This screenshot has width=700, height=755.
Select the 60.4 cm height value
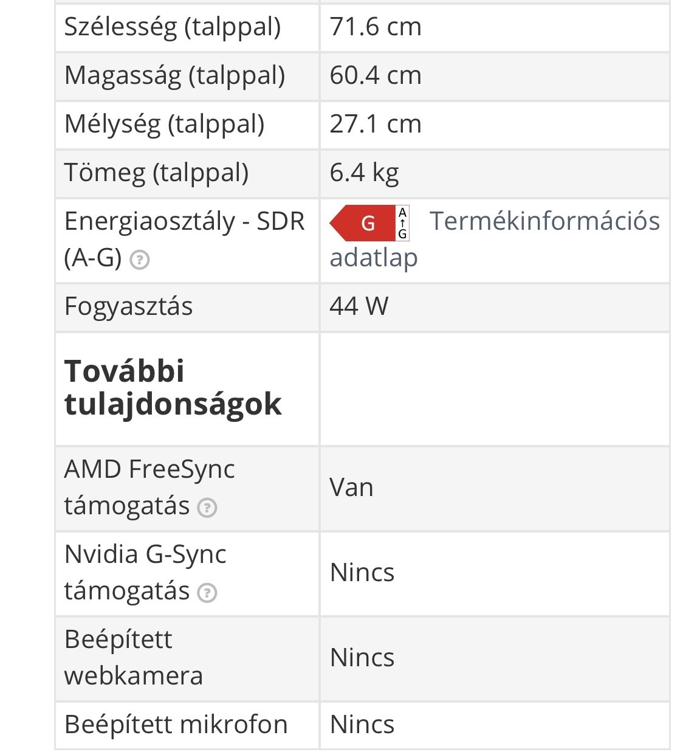[x=375, y=76]
